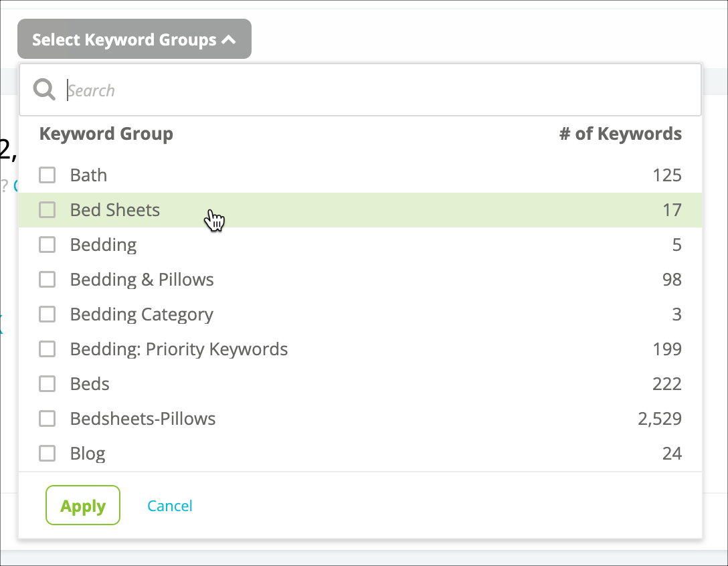
Task: Select the Bedding Category checkbox
Action: coord(48,314)
